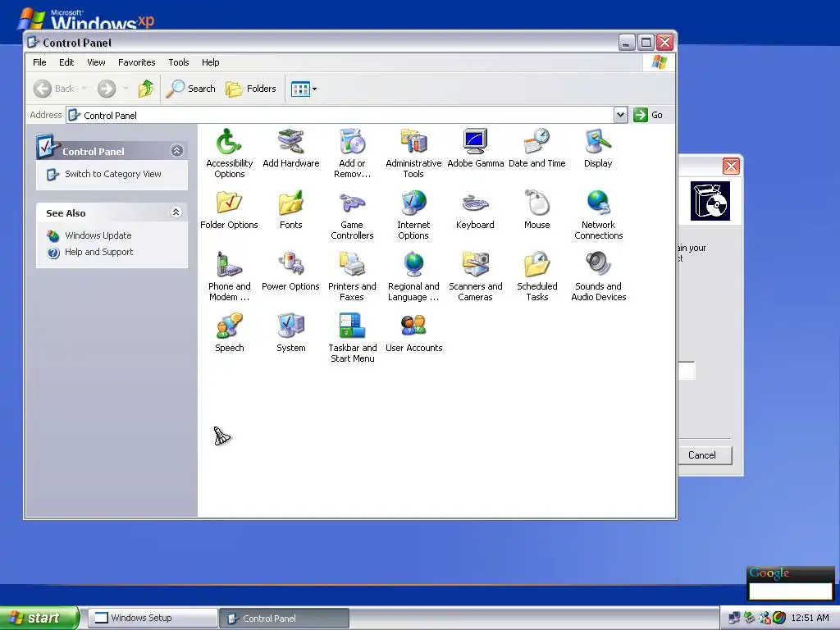Open Network Connections icon
The height and width of the screenshot is (630, 840).
tap(598, 203)
